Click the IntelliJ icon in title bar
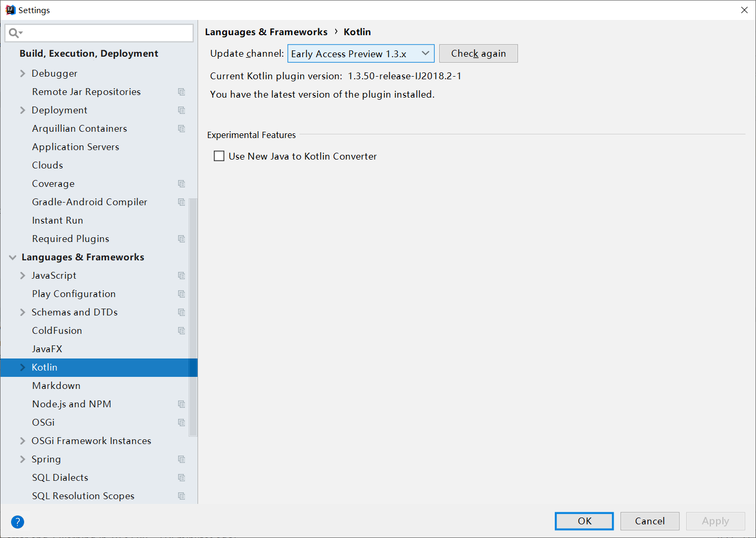The height and width of the screenshot is (538, 756). (11, 10)
